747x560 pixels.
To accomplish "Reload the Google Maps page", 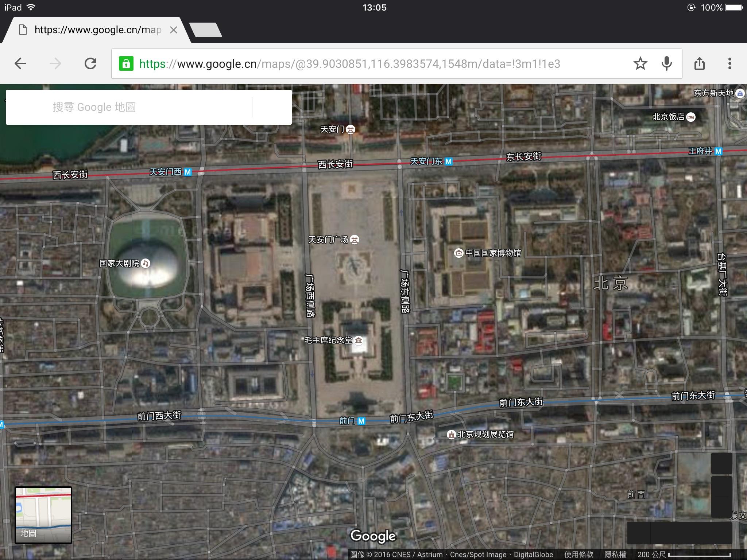I will 90,64.
